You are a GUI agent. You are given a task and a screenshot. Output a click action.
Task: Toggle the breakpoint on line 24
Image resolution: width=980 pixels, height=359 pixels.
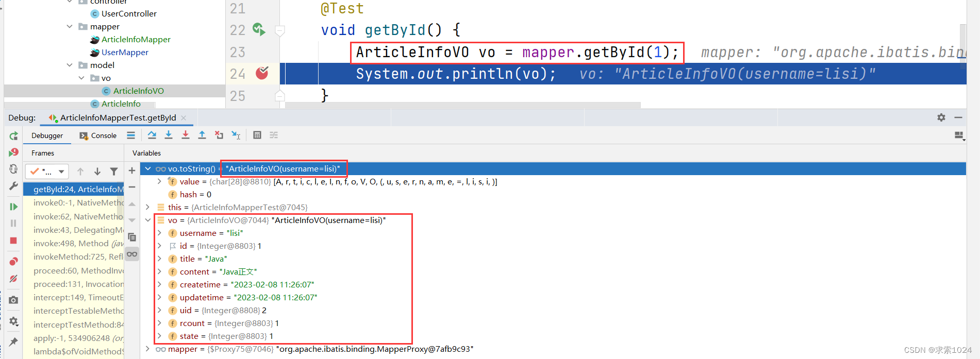coord(262,73)
